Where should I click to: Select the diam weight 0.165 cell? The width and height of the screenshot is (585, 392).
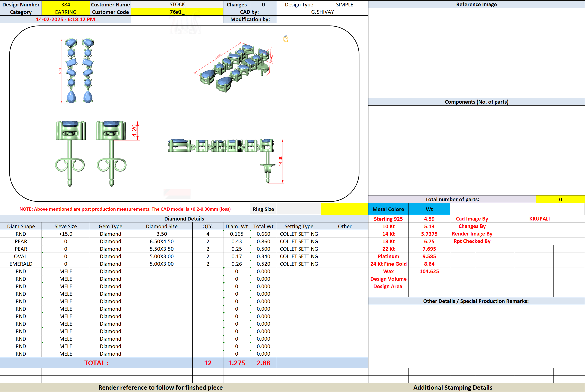(x=236, y=234)
